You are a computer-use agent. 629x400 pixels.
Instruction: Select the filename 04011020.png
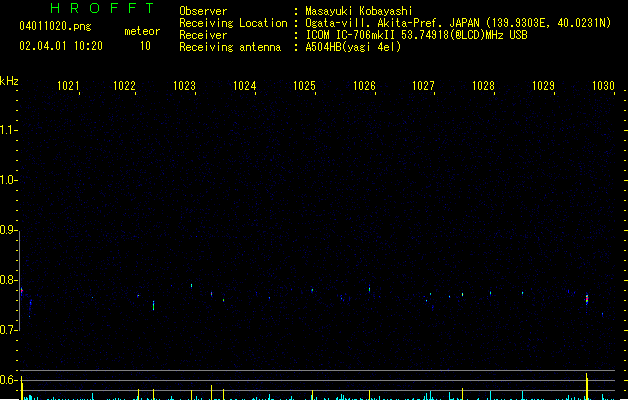click(55, 27)
